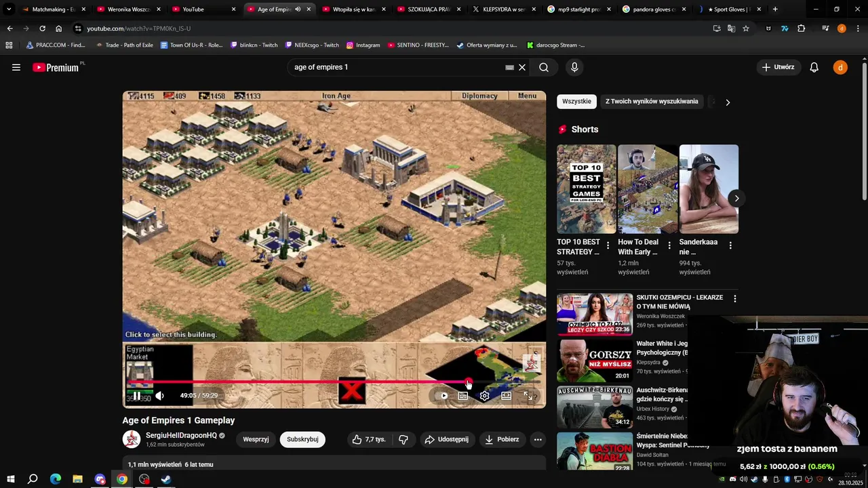Viewport: 868px width, 488px height.
Task: Seek on the red video progress bar
Action: pos(334,382)
